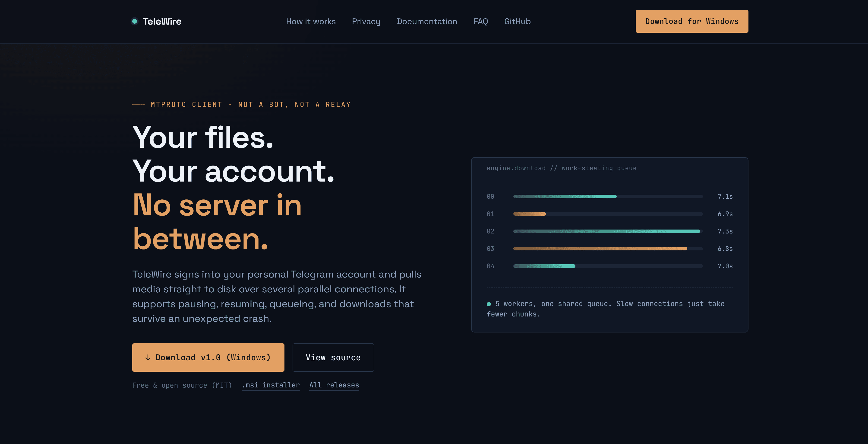Follow the .msi installer link
868x444 pixels.
point(271,385)
